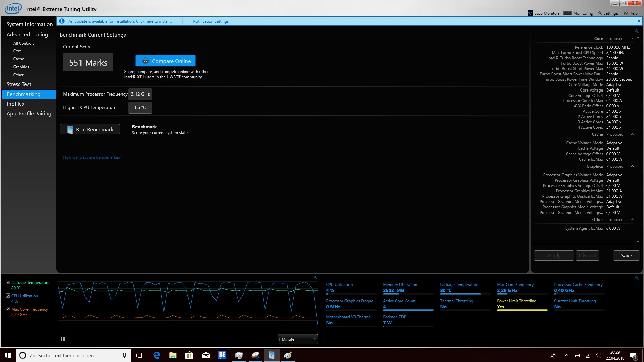The width and height of the screenshot is (644, 362).
Task: Open Microsoft Edge from taskbar
Action: pos(157,355)
